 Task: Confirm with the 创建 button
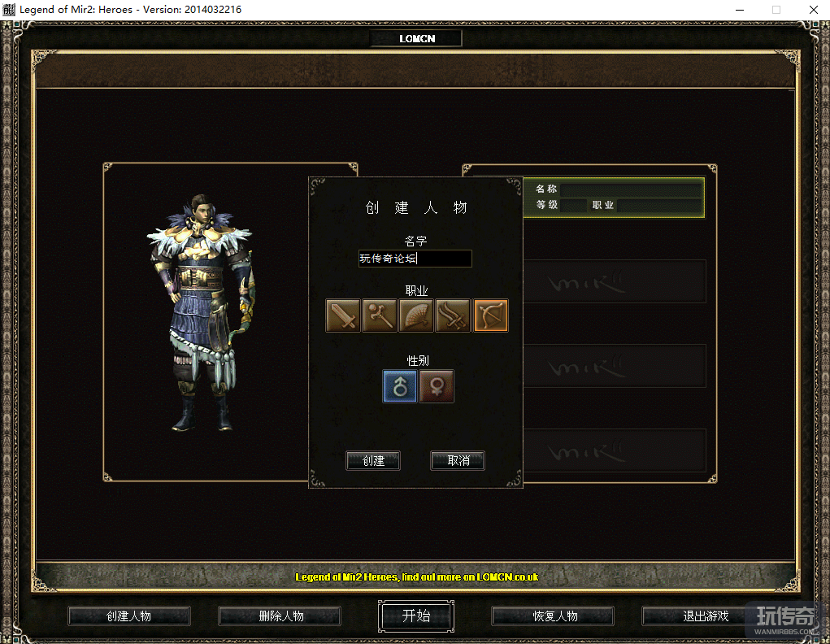(373, 461)
